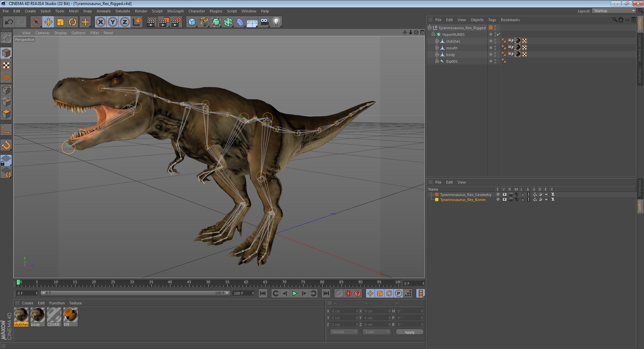Click the body object's texture tag sphere
Image resolution: width=644 pixels, height=349 pixels.
[x=518, y=54]
